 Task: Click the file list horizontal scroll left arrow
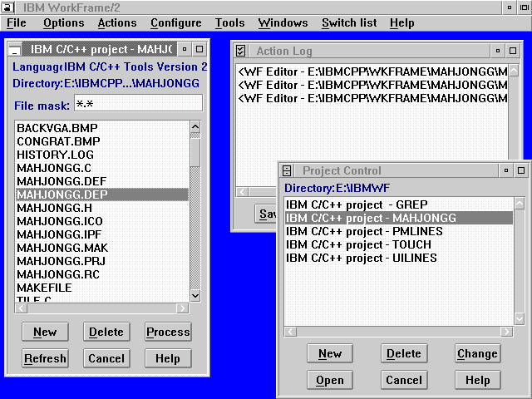[21, 308]
